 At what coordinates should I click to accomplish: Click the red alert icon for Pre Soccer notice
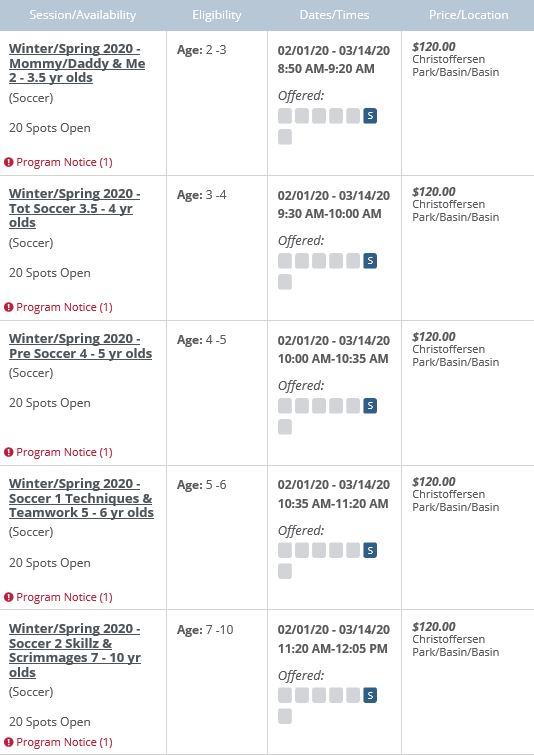click(x=9, y=452)
